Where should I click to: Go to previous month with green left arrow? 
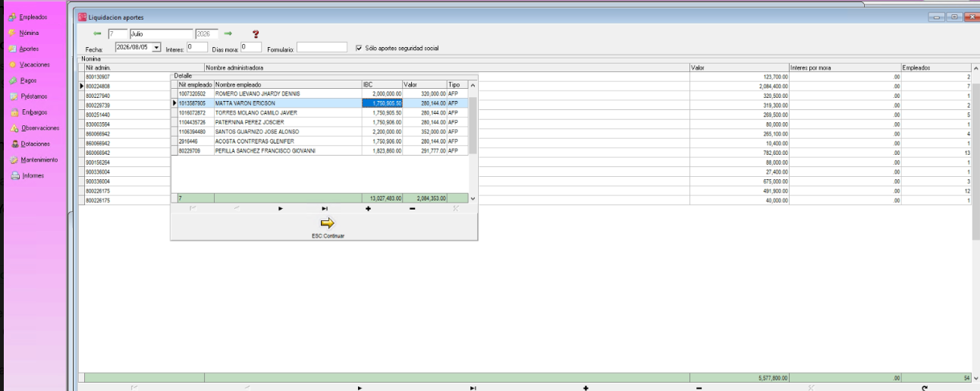tap(97, 33)
